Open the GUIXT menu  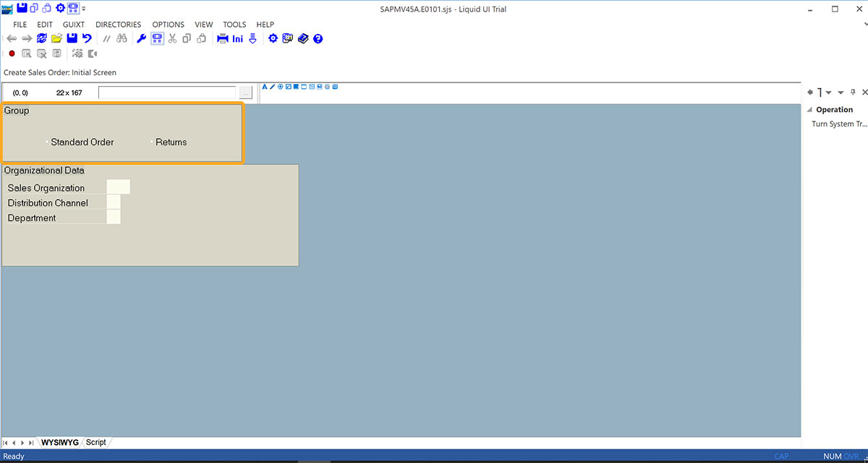[74, 25]
